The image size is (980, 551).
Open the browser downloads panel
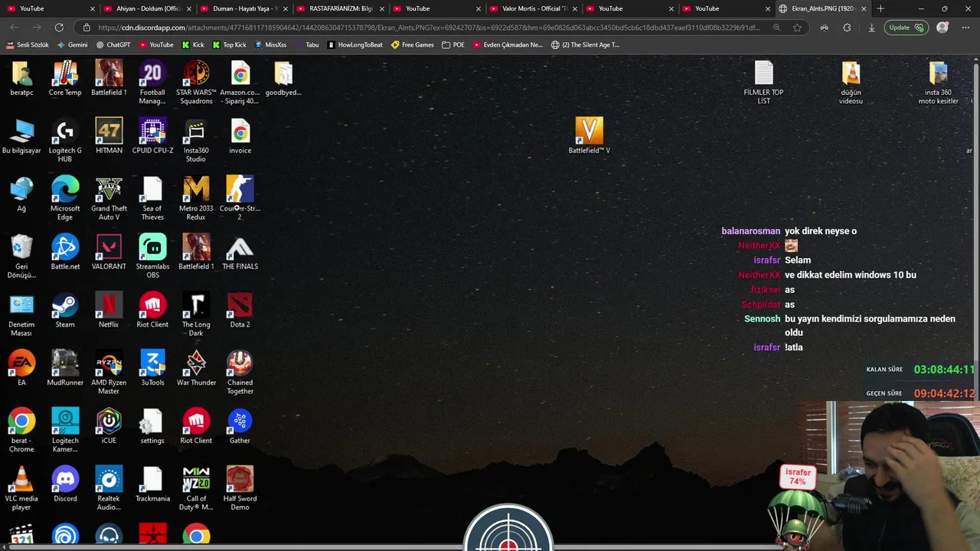[871, 28]
